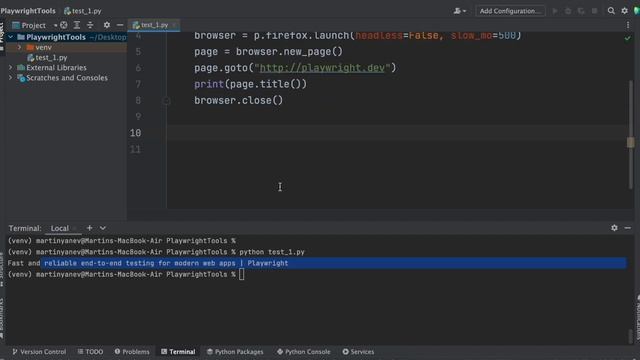Click the Terminal panel vertical scrollbar
The image size is (640, 360).
click(631, 336)
